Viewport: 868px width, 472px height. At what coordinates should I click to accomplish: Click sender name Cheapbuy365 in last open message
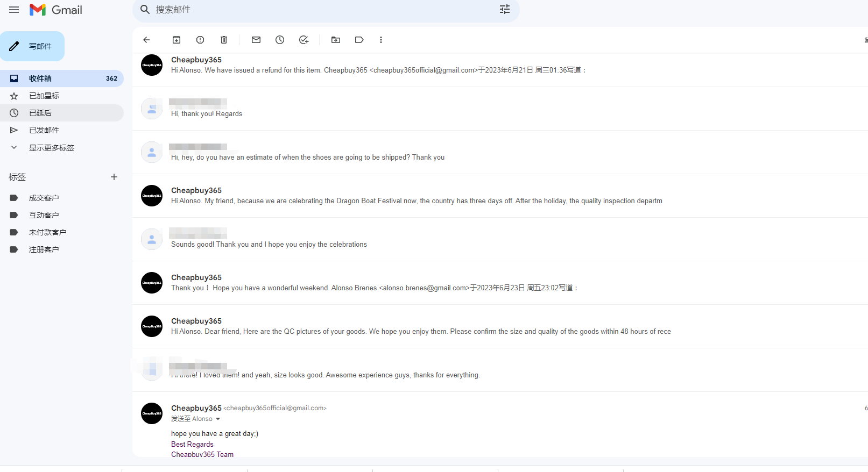[196, 408]
